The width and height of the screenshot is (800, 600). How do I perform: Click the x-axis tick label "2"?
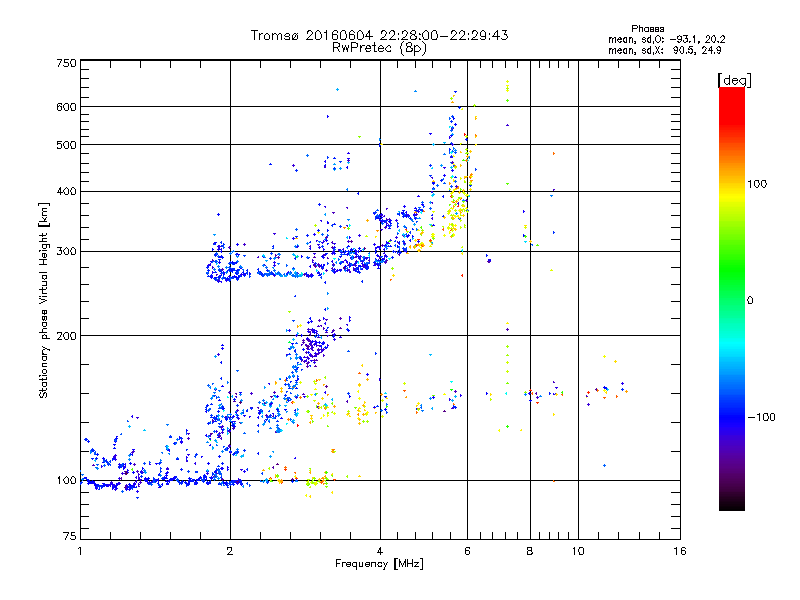[x=230, y=551]
